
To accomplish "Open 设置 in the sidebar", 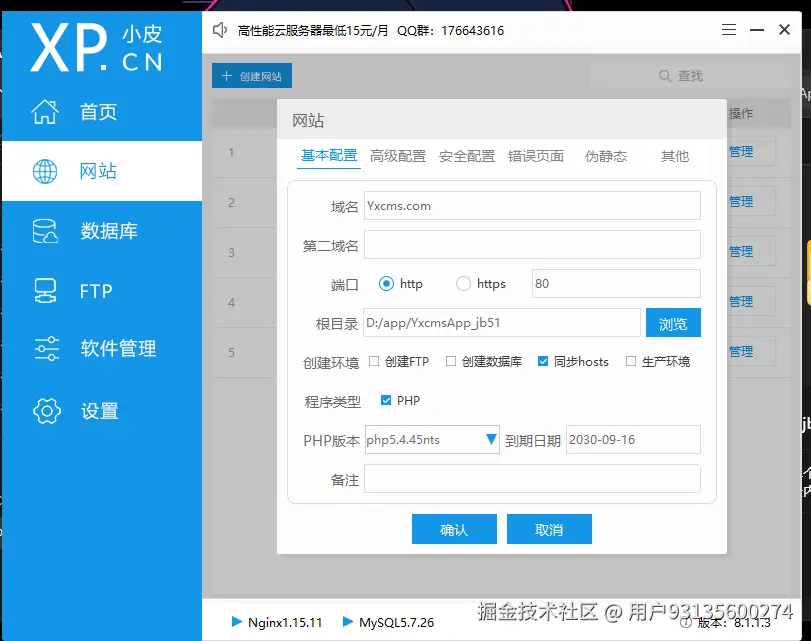I will [x=102, y=411].
